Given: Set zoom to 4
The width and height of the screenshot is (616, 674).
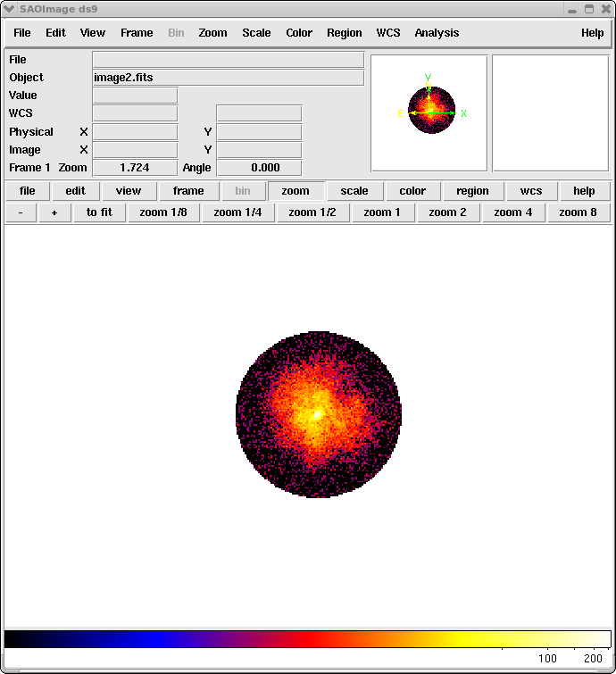Looking at the screenshot, I should [512, 212].
